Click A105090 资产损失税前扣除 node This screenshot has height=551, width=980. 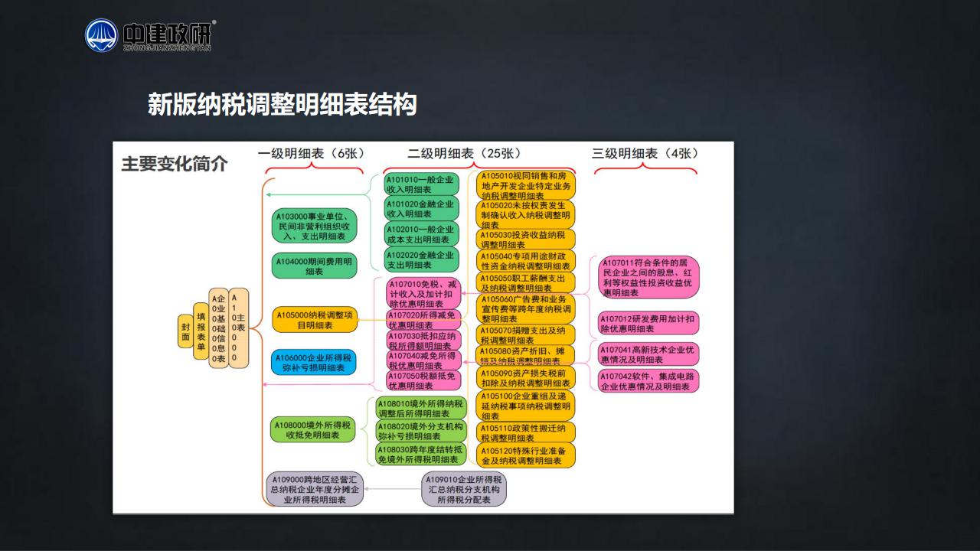pyautogui.click(x=526, y=378)
